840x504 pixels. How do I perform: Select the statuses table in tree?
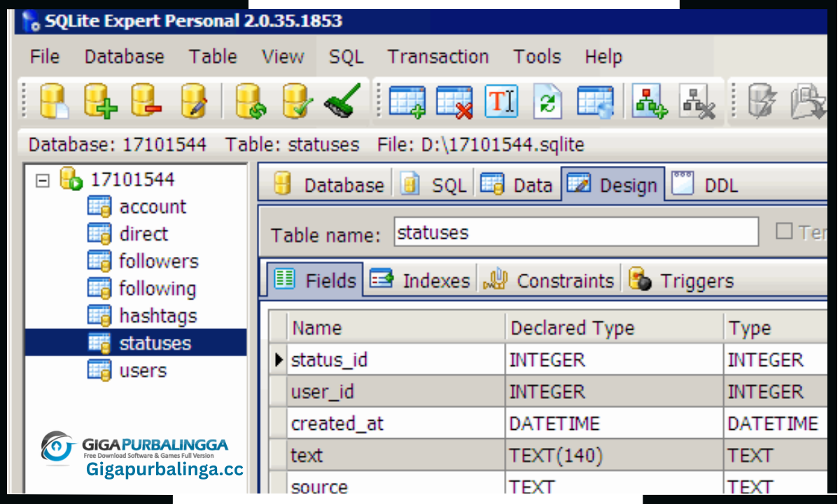pos(155,343)
